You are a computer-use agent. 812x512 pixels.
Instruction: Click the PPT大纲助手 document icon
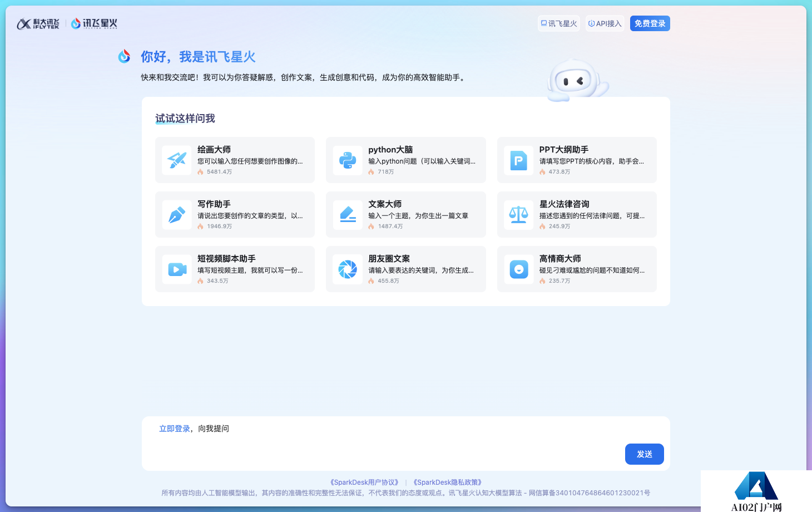point(519,160)
